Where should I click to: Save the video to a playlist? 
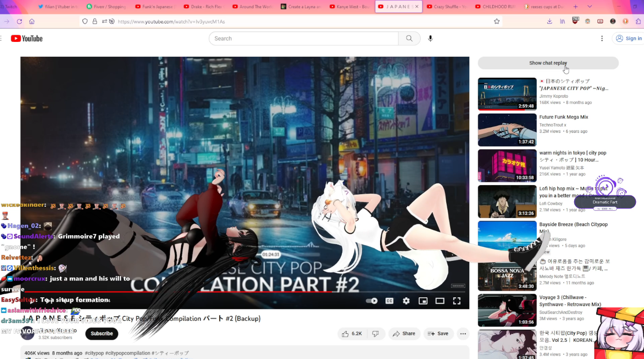click(x=438, y=334)
